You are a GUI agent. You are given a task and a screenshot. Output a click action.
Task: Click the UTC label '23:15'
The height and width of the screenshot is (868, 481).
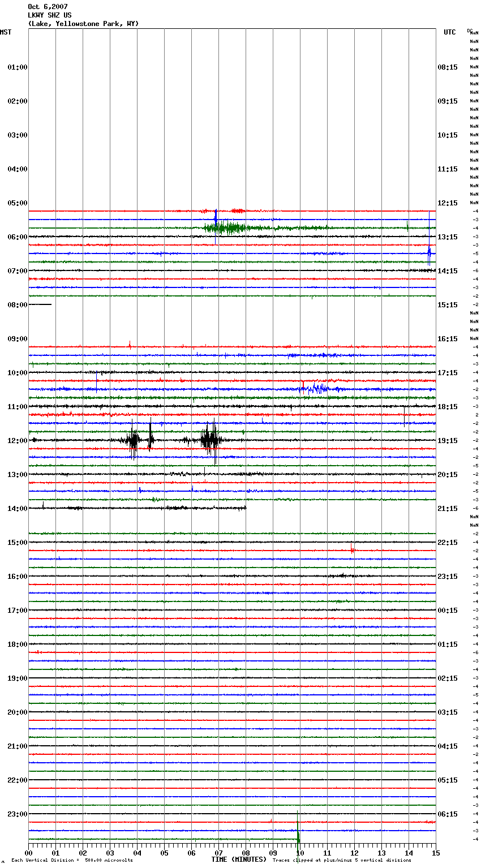click(x=448, y=577)
